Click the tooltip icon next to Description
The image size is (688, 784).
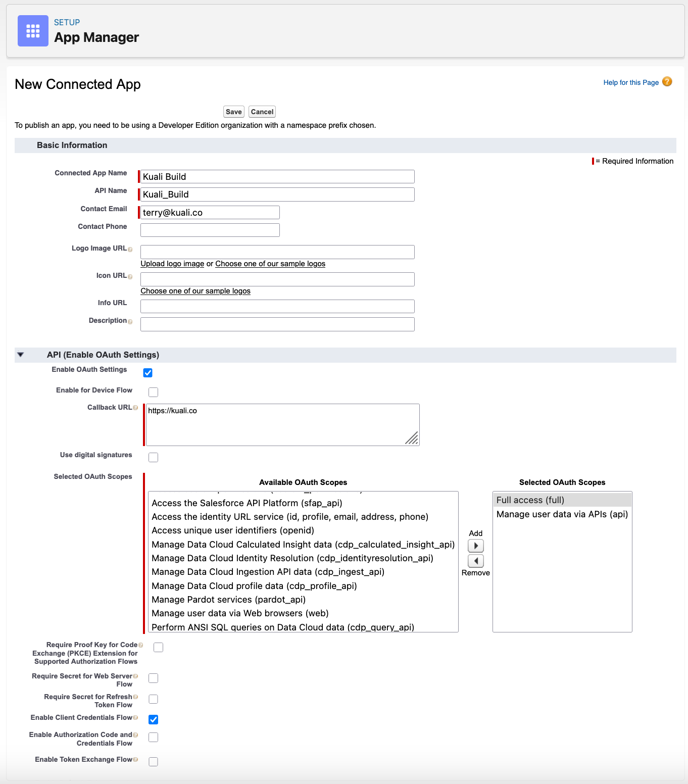[131, 322]
